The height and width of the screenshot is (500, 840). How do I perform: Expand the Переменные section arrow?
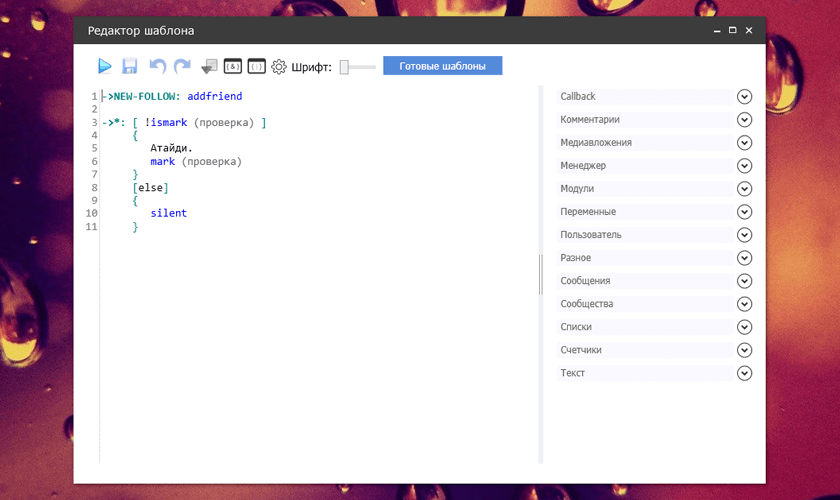[x=744, y=212]
